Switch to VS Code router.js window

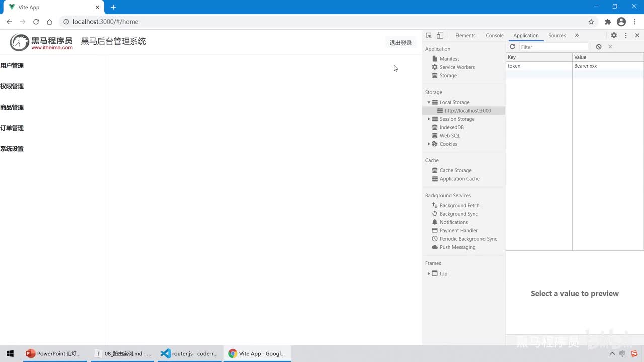189,353
